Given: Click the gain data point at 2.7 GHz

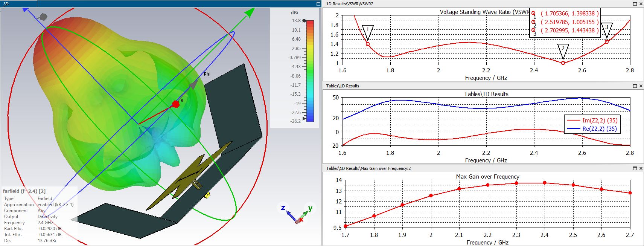Looking at the screenshot, I should [x=630, y=193].
